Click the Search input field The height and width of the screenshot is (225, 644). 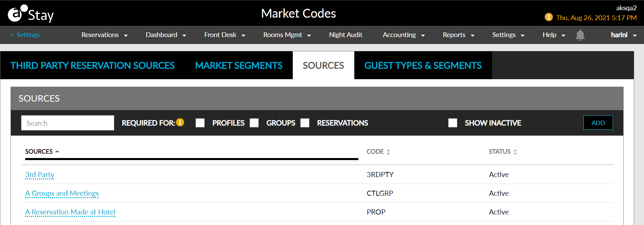tap(68, 123)
